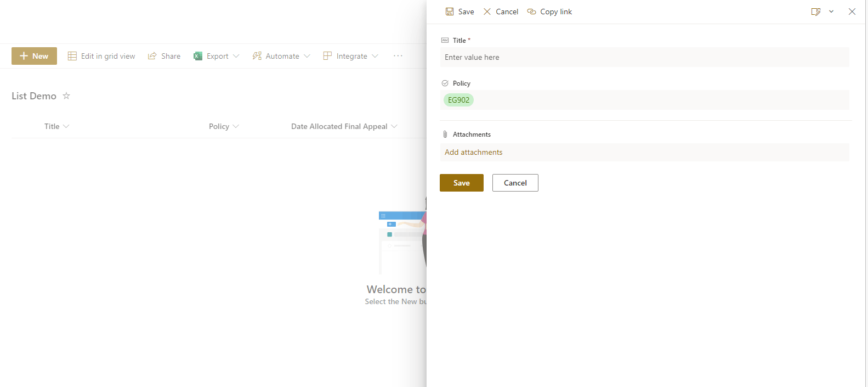The image size is (868, 387).
Task: Click the Policy field label
Action: point(462,83)
